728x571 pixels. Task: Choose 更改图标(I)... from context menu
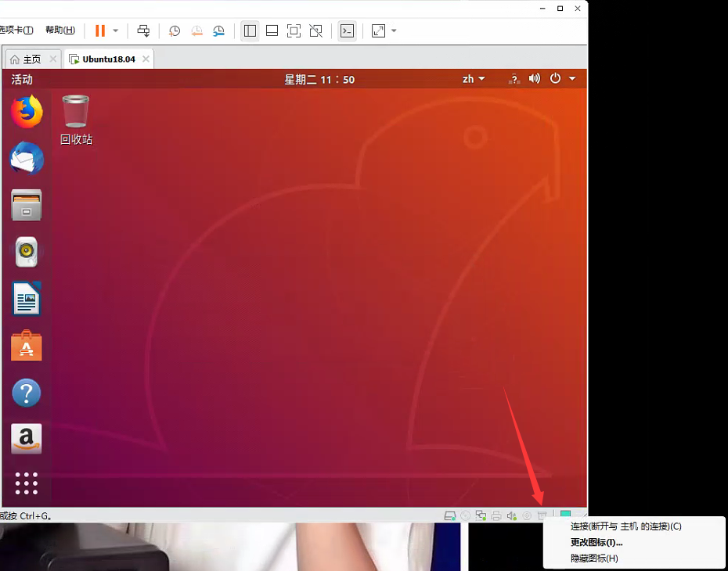(596, 542)
